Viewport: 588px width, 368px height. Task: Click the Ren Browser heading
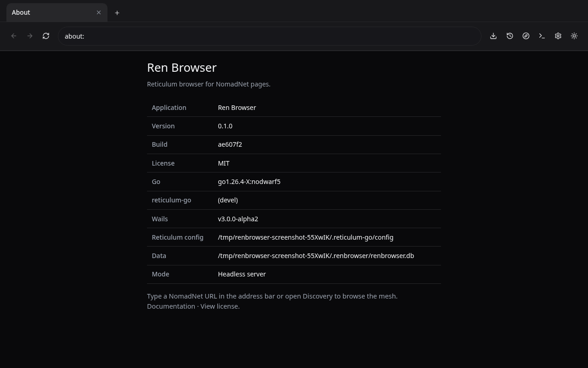[182, 68]
